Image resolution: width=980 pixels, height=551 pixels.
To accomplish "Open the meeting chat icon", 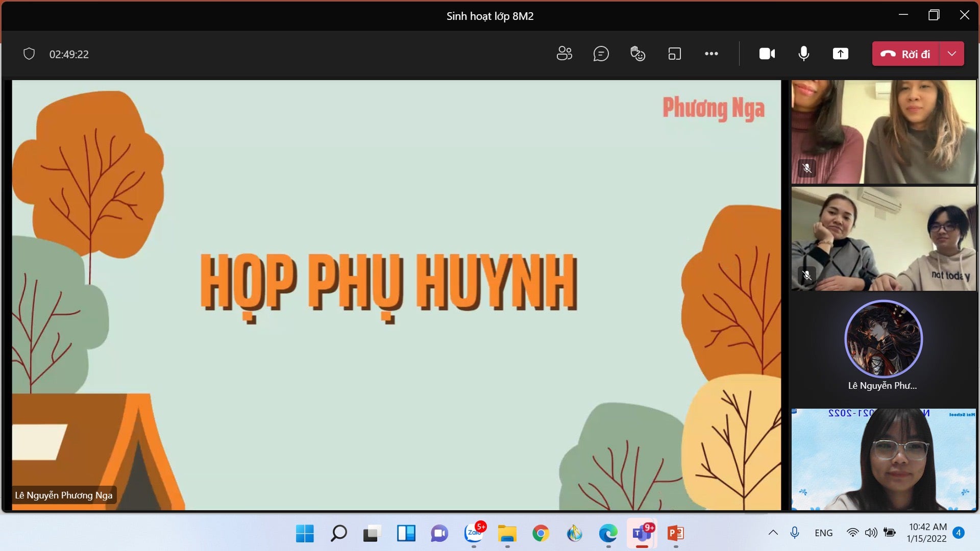I will coord(601,54).
